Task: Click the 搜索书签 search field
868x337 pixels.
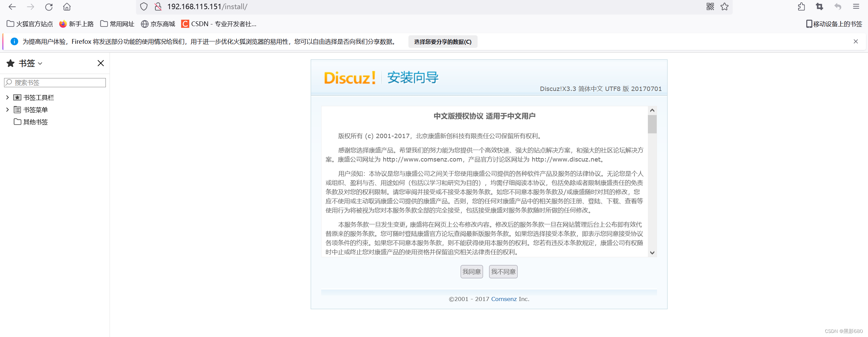Action: click(55, 82)
